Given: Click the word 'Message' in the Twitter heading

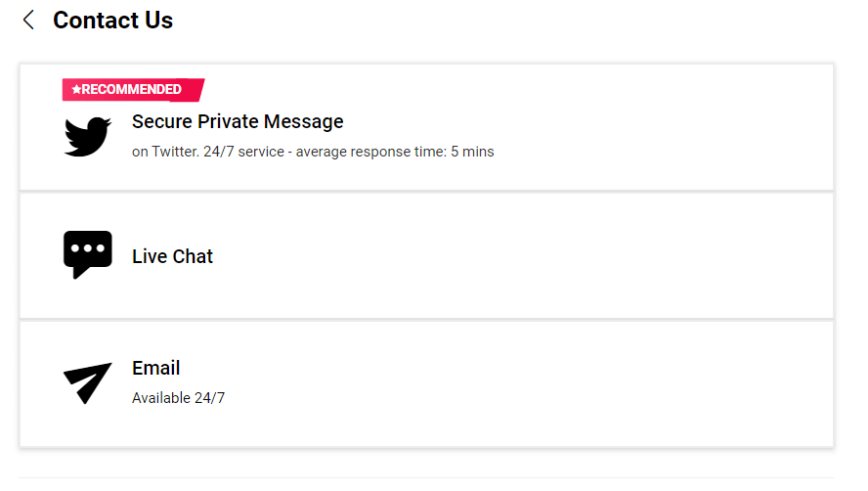Looking at the screenshot, I should click(x=303, y=121).
